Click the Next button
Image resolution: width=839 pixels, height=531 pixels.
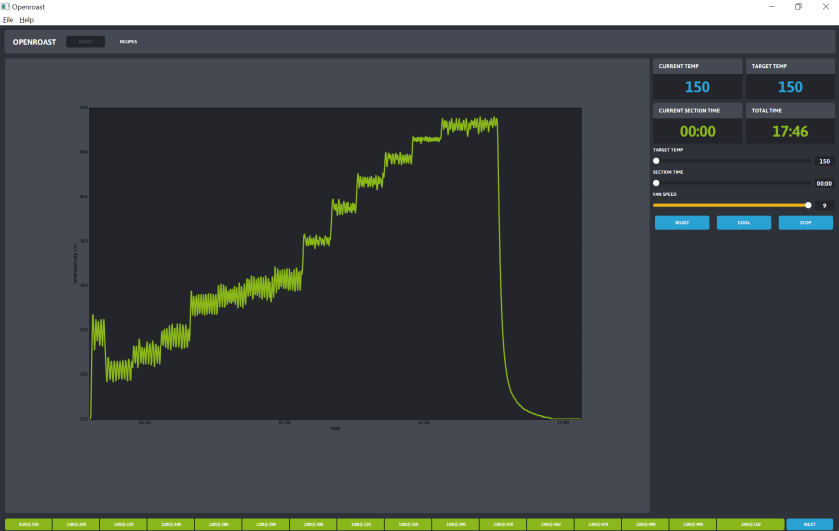click(x=809, y=524)
